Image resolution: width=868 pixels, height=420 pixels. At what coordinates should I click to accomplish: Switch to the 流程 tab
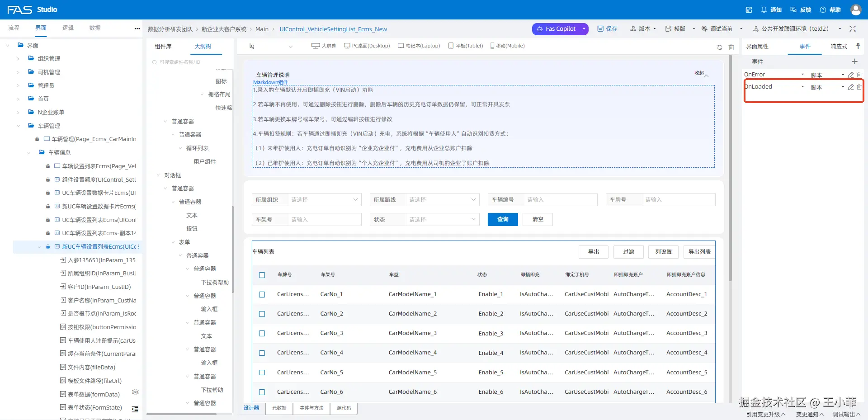(14, 28)
